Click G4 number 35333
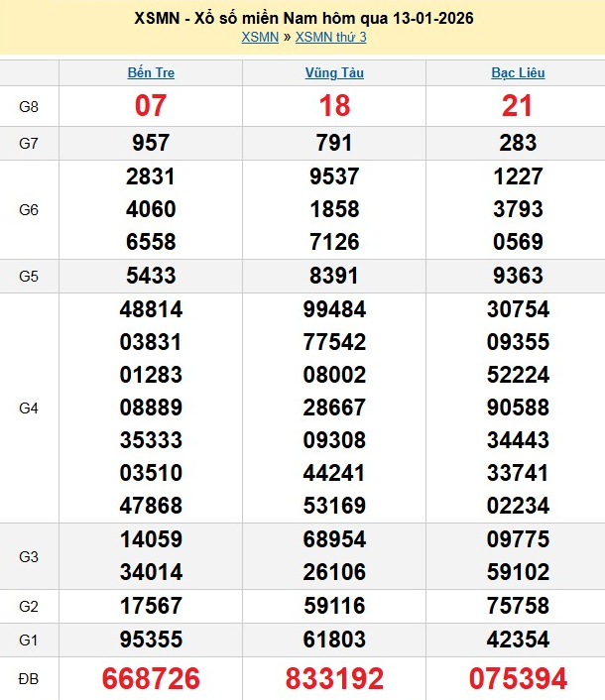Image resolution: width=605 pixels, height=700 pixels. coord(151,440)
